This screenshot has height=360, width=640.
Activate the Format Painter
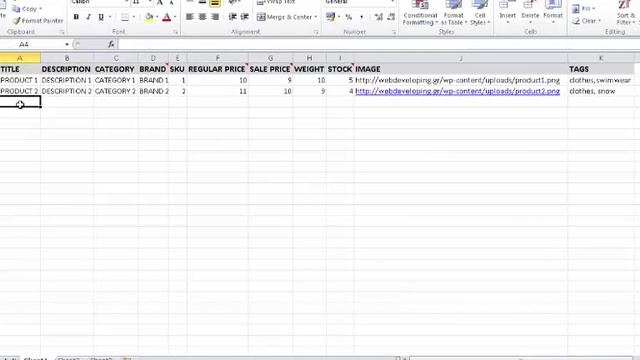(x=38, y=20)
